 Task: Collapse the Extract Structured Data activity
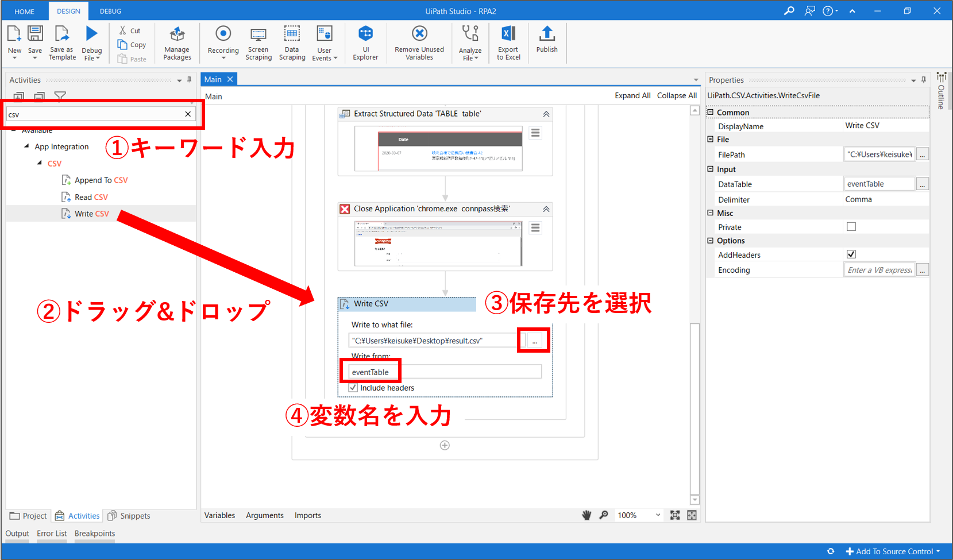pyautogui.click(x=546, y=114)
